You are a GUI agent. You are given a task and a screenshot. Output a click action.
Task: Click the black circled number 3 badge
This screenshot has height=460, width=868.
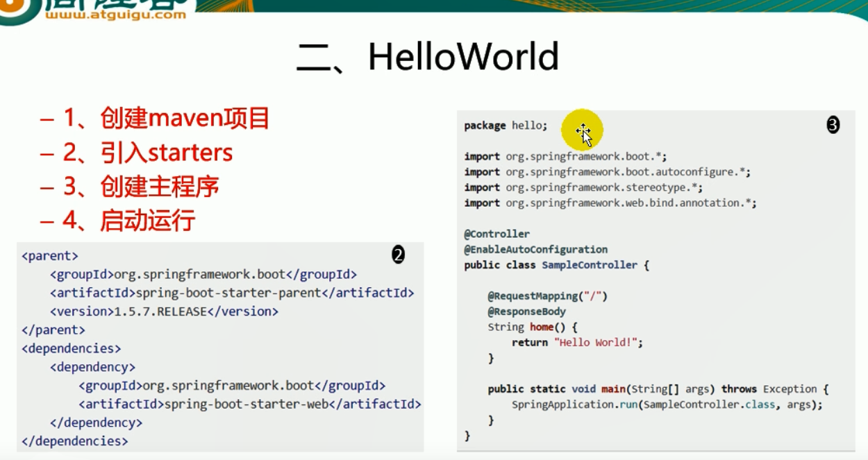(x=833, y=125)
